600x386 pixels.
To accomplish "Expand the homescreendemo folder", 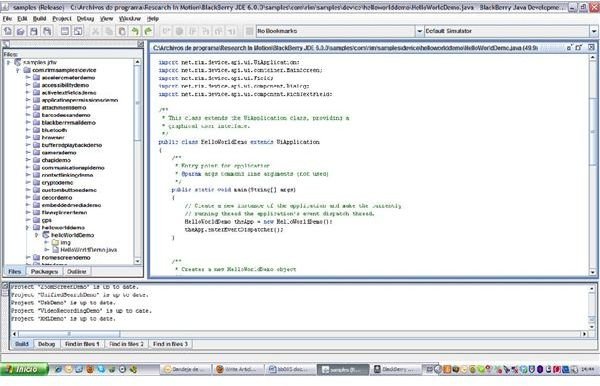I will [x=28, y=257].
